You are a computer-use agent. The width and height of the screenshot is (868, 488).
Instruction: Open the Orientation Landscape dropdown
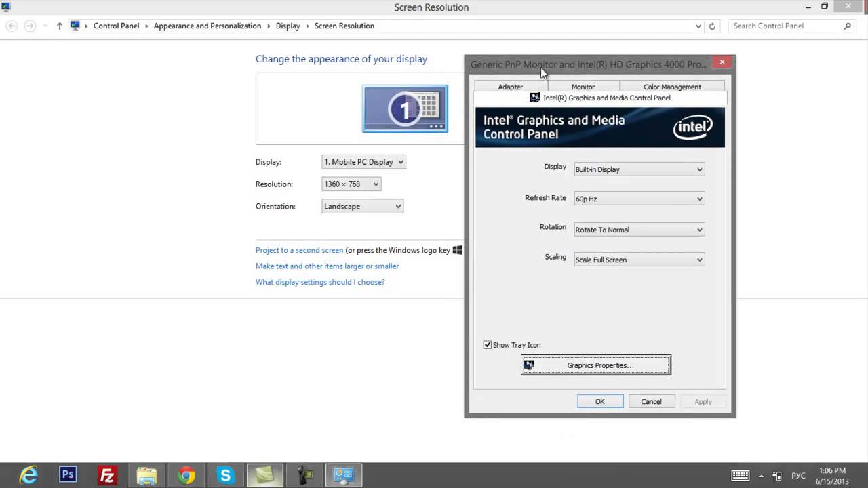[x=362, y=206]
